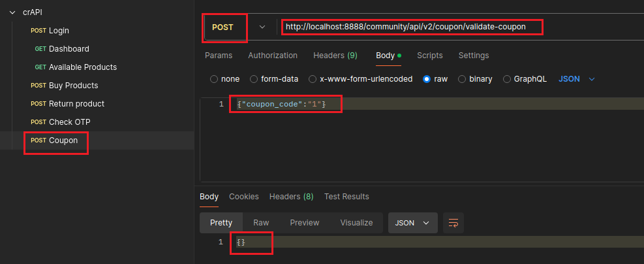
Task: Open the Login request in sidebar
Action: point(58,31)
